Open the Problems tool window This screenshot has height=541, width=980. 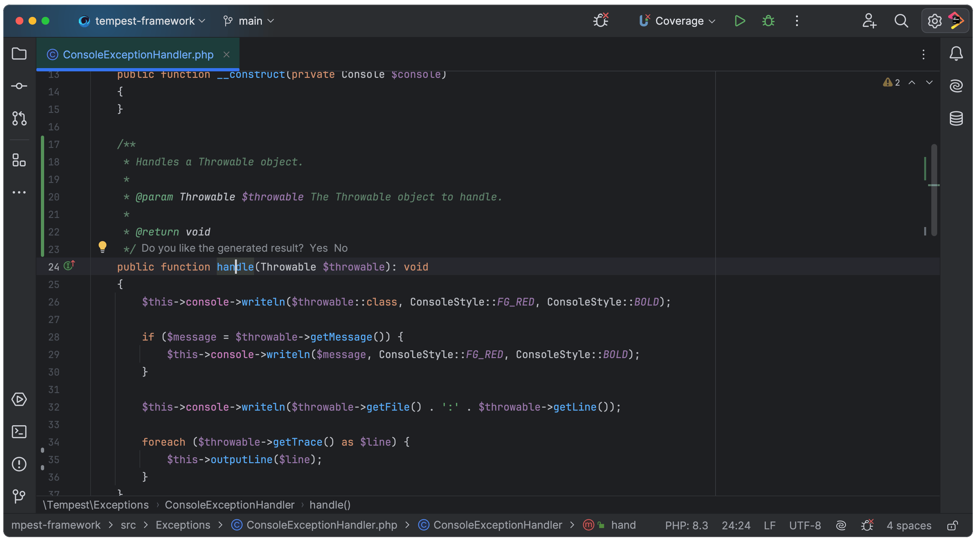19,464
